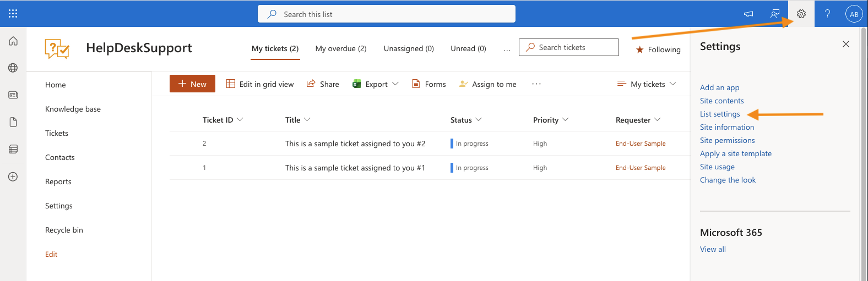Screen dimensions: 868x281
Task: Expand the Status column header menu
Action: (x=466, y=120)
